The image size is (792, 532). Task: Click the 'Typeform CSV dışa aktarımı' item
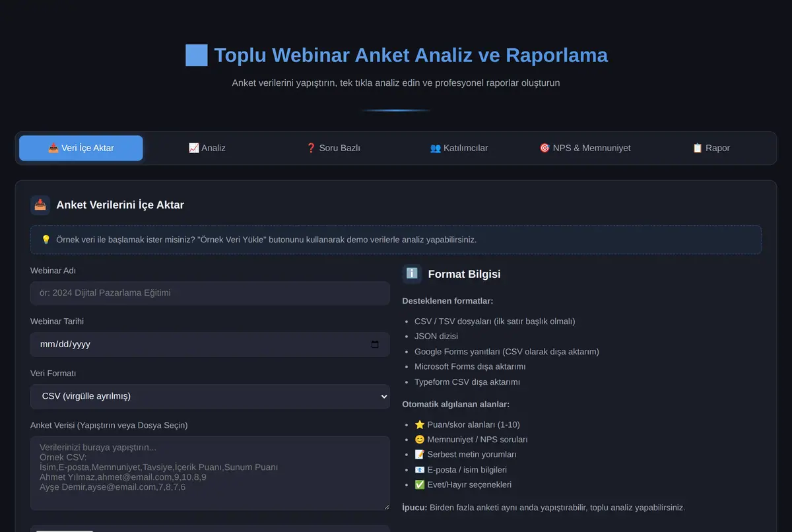point(467,382)
